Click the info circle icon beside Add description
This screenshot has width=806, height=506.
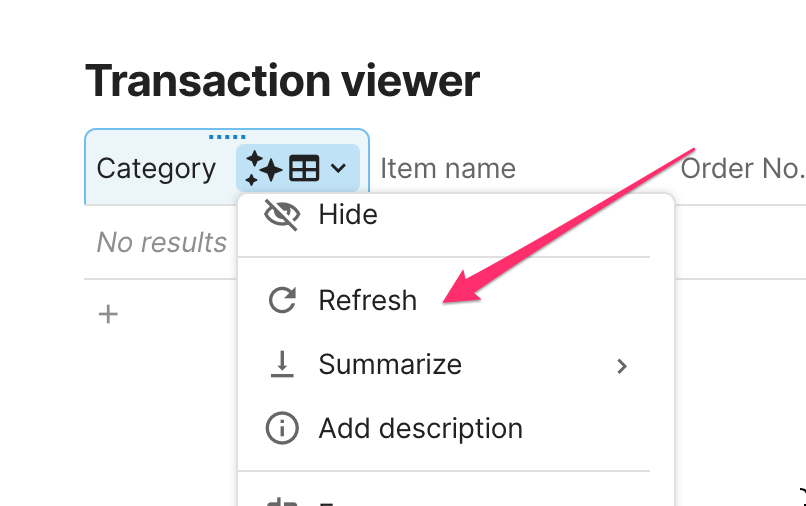coord(283,429)
